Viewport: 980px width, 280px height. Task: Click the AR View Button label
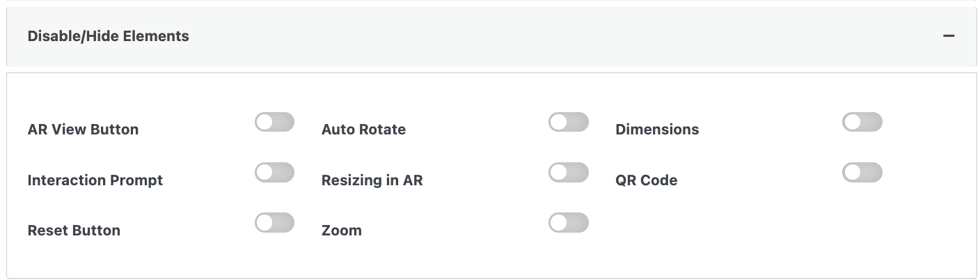(x=83, y=130)
